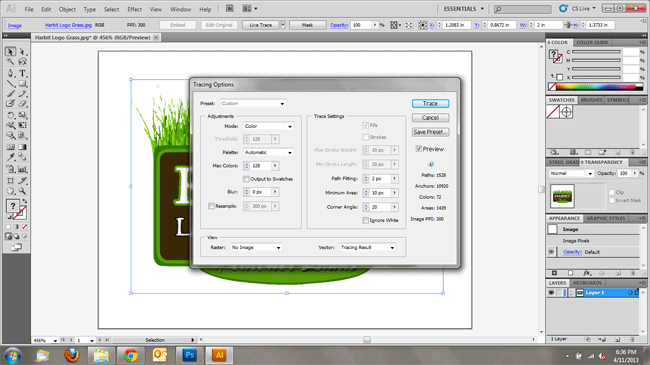
Task: Open the Window menu
Action: [x=180, y=9]
